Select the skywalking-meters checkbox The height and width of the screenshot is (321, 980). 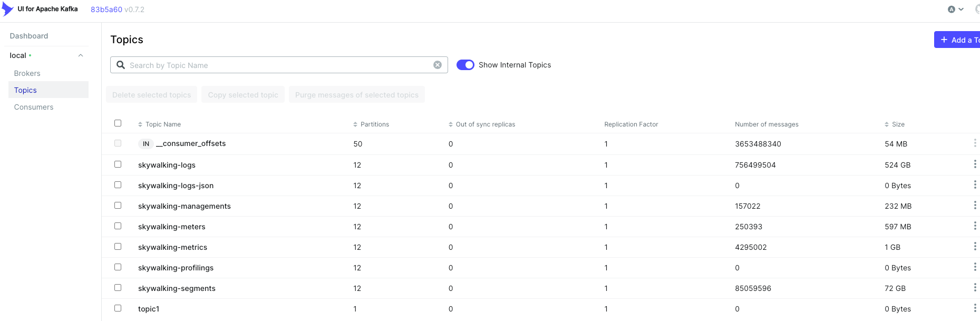click(x=118, y=226)
